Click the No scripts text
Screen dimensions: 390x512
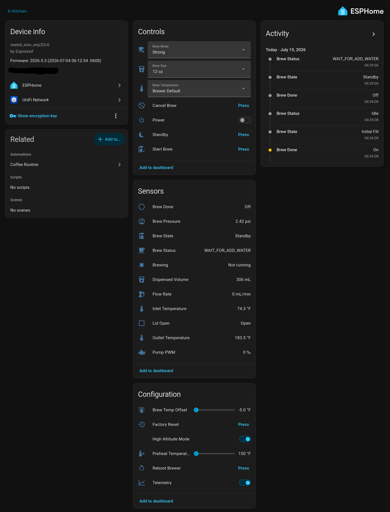tap(20, 187)
